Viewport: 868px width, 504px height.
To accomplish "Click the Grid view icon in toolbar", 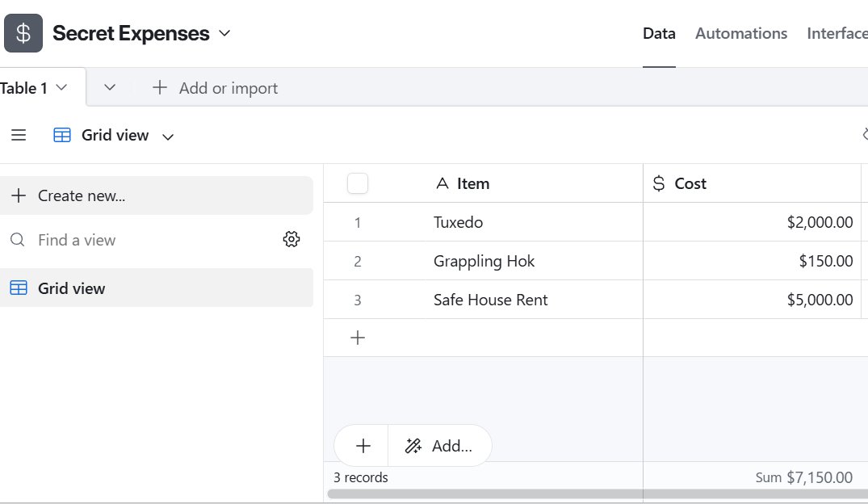I will pyautogui.click(x=62, y=136).
